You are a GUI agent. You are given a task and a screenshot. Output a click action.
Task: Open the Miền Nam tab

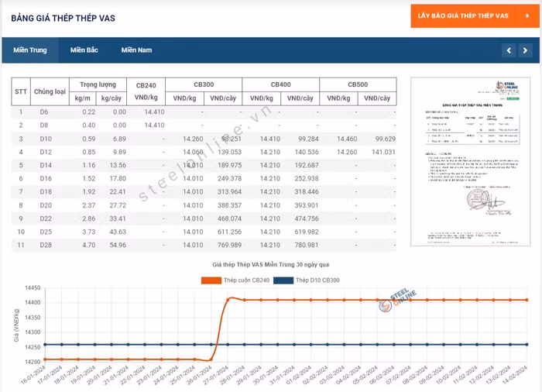point(136,50)
